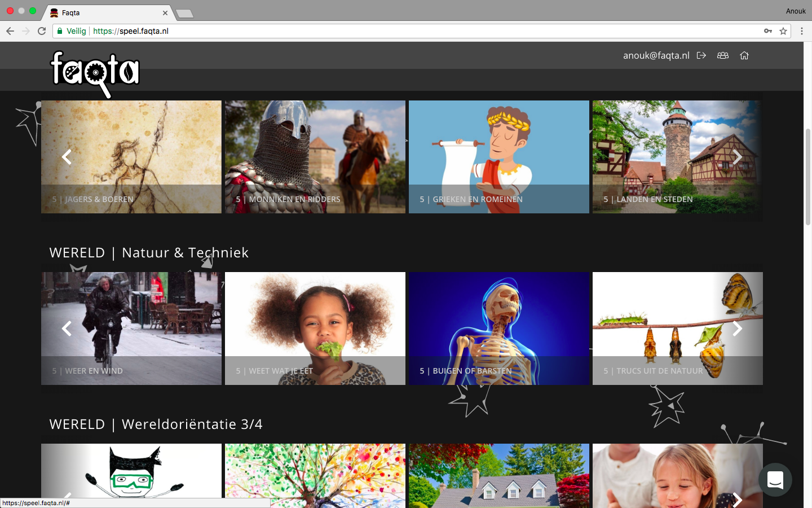Click the Anouk Chrome profile name
Viewport: 812px width, 508px height.
pos(796,11)
